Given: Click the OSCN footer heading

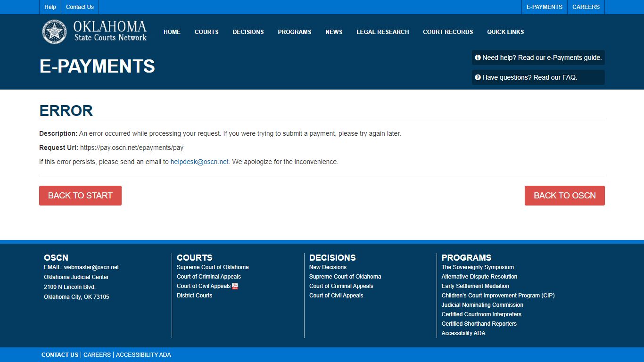Looking at the screenshot, I should pos(56,257).
